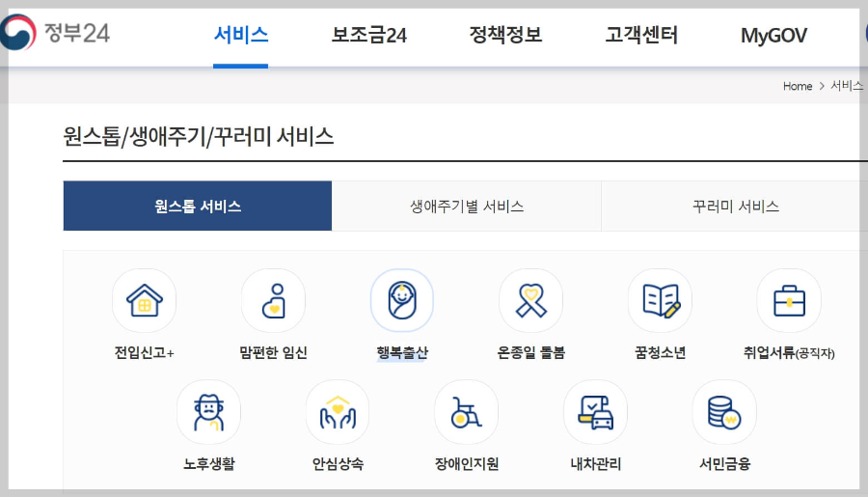Open the 보조금24 menu
This screenshot has height=497, width=868.
pos(368,35)
